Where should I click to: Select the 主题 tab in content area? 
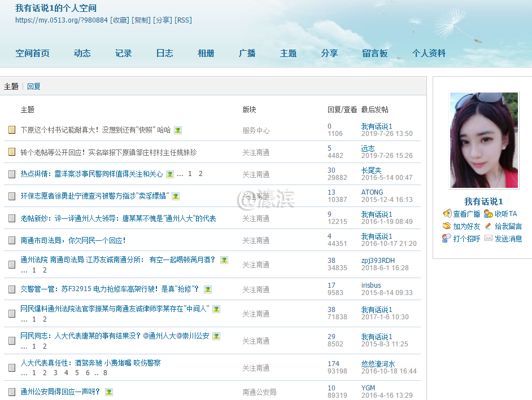pyautogui.click(x=10, y=86)
